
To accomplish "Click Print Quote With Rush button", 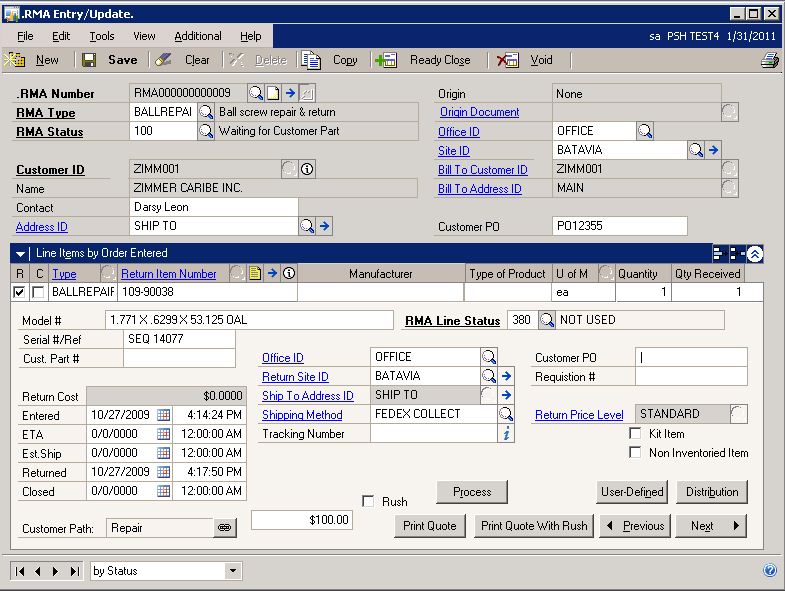I will [x=534, y=526].
